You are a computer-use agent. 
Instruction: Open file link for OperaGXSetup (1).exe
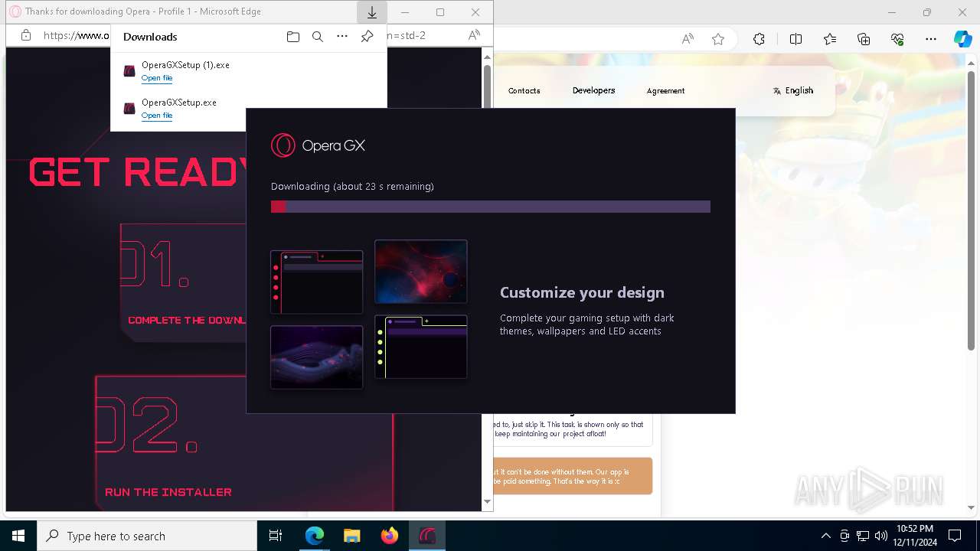tap(157, 78)
